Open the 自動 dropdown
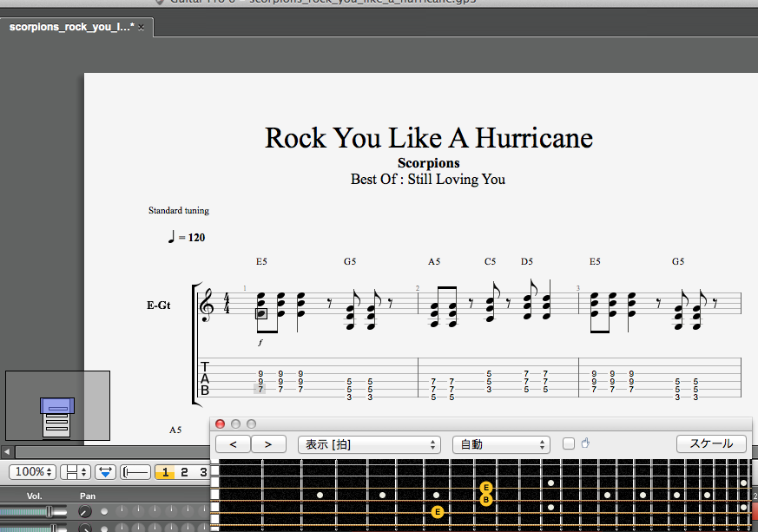 tap(501, 444)
